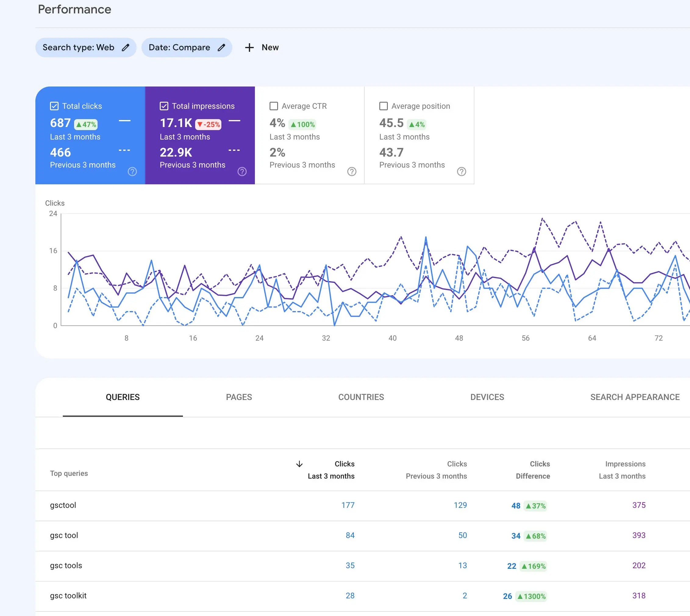Open help icon on Total impressions card
Image resolution: width=690 pixels, height=616 pixels.
tap(242, 172)
